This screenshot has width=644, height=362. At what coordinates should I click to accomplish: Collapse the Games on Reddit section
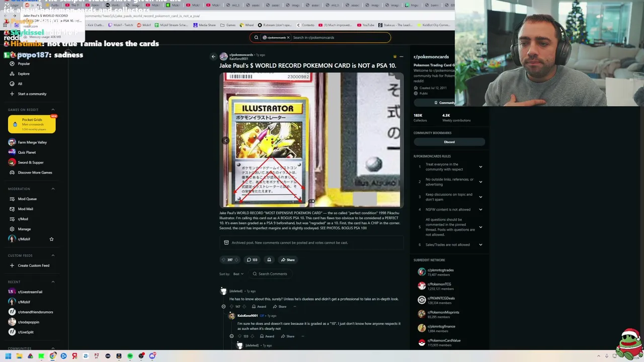coord(53,110)
